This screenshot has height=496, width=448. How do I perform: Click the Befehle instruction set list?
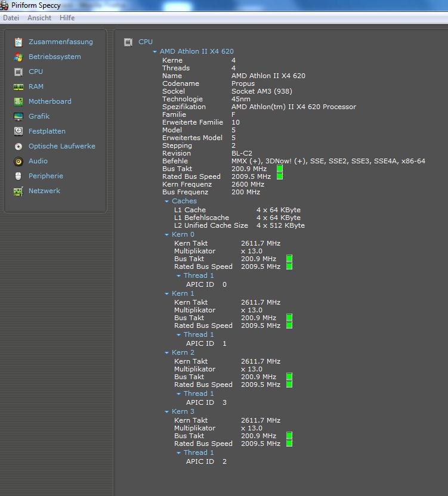[x=328, y=161]
